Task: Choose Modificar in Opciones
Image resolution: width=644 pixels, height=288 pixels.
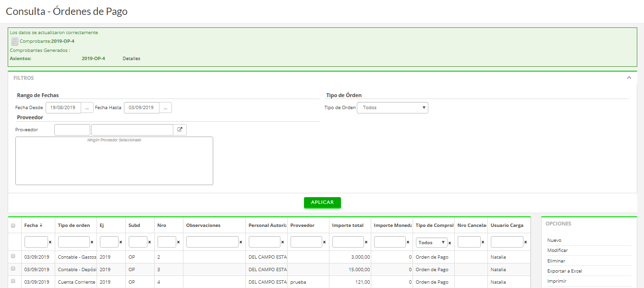Action: 558,250
